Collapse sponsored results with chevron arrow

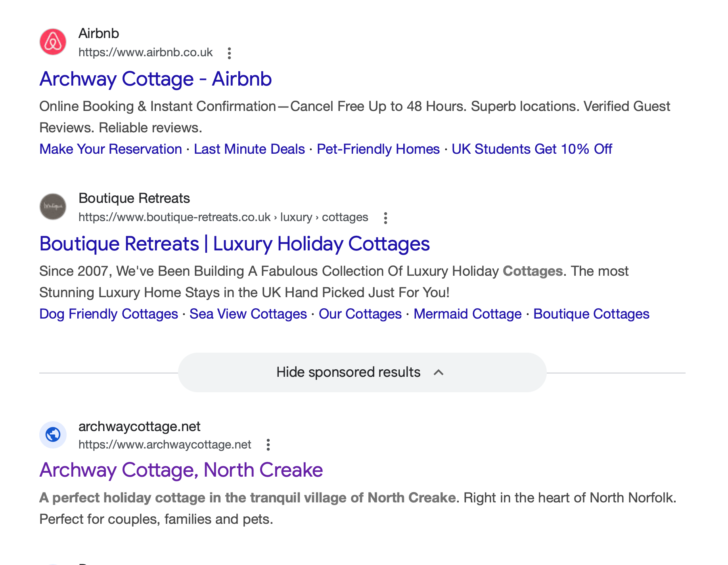click(x=438, y=372)
